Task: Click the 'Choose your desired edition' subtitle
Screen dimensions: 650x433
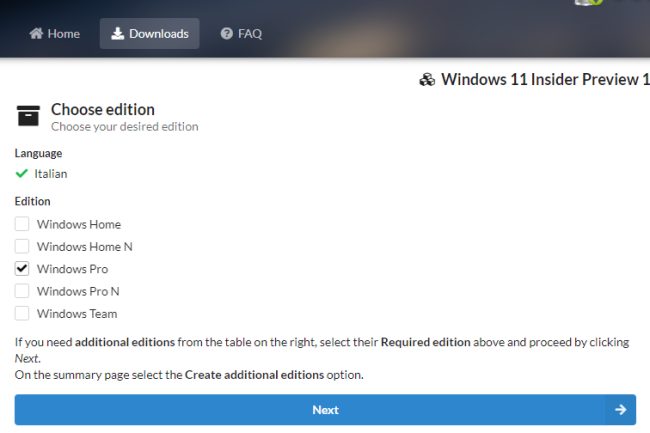Action: [x=125, y=127]
